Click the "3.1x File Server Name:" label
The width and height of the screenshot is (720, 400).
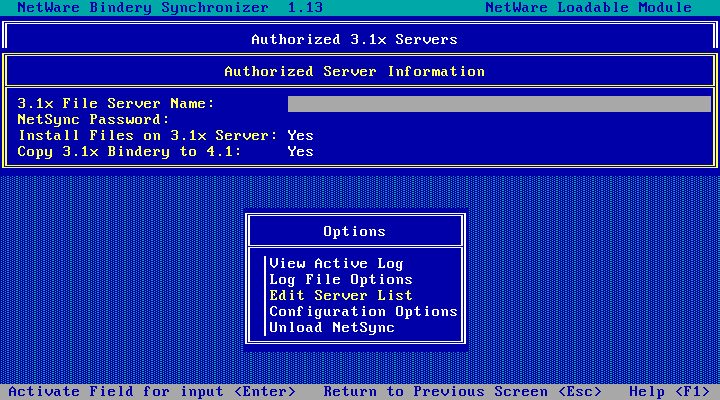tap(116, 103)
